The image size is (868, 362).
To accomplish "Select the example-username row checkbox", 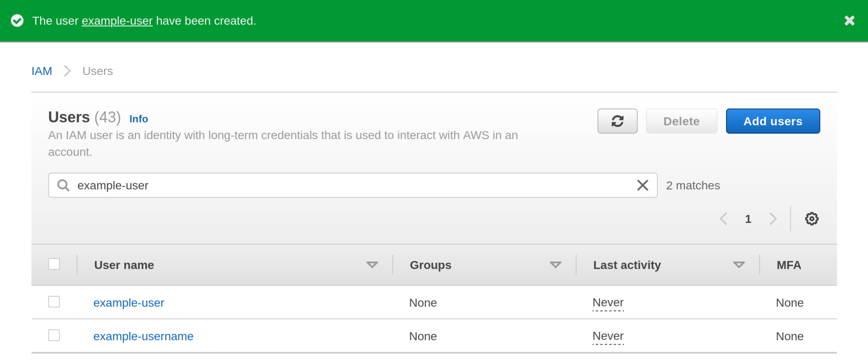I will (x=54, y=335).
